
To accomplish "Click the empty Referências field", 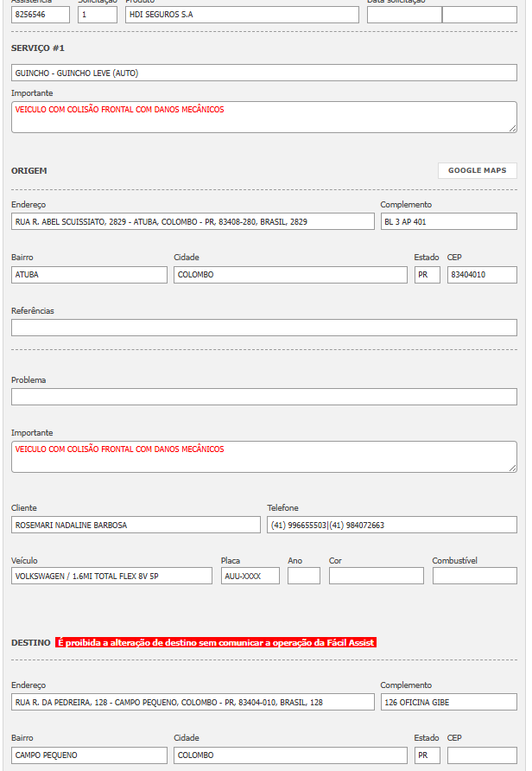I will pos(264,328).
